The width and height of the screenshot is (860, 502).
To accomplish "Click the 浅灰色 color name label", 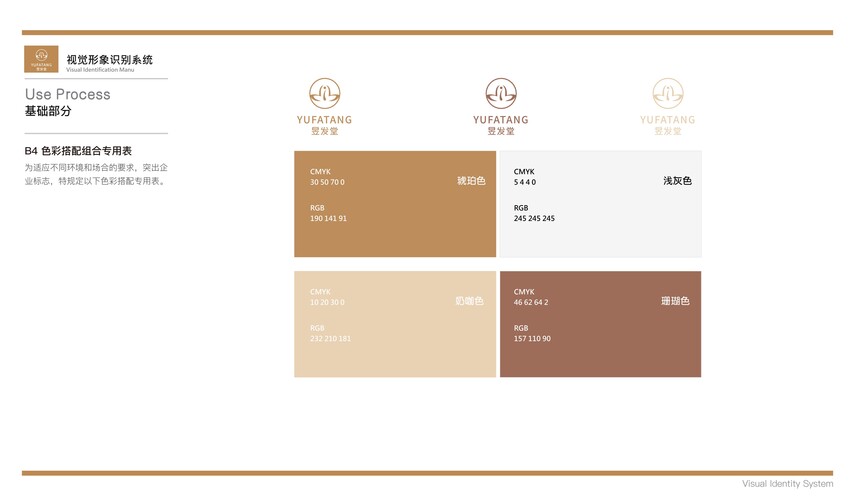I will [677, 181].
